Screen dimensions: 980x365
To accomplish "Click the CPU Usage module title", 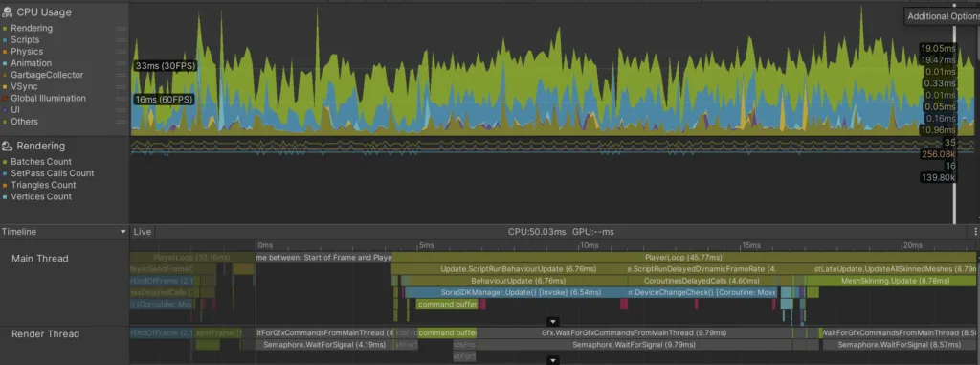I will (x=44, y=11).
